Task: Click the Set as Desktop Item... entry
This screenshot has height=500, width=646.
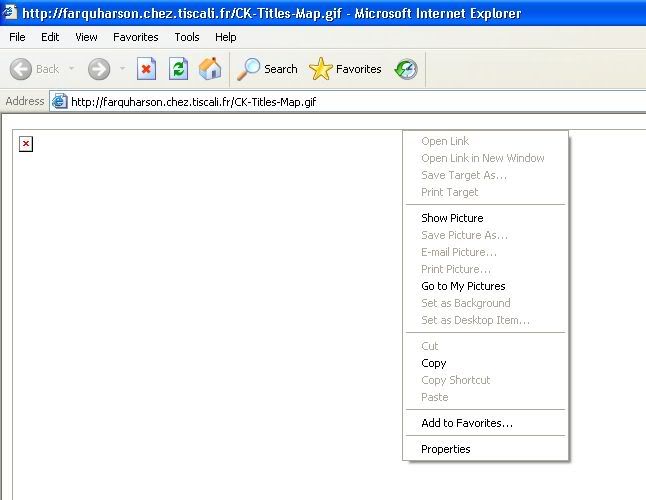Action: (x=485, y=320)
